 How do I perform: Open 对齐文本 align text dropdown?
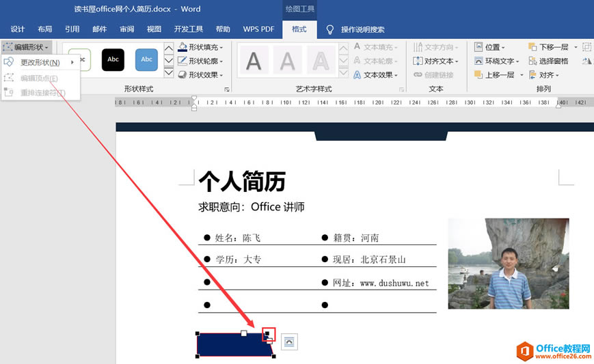436,61
